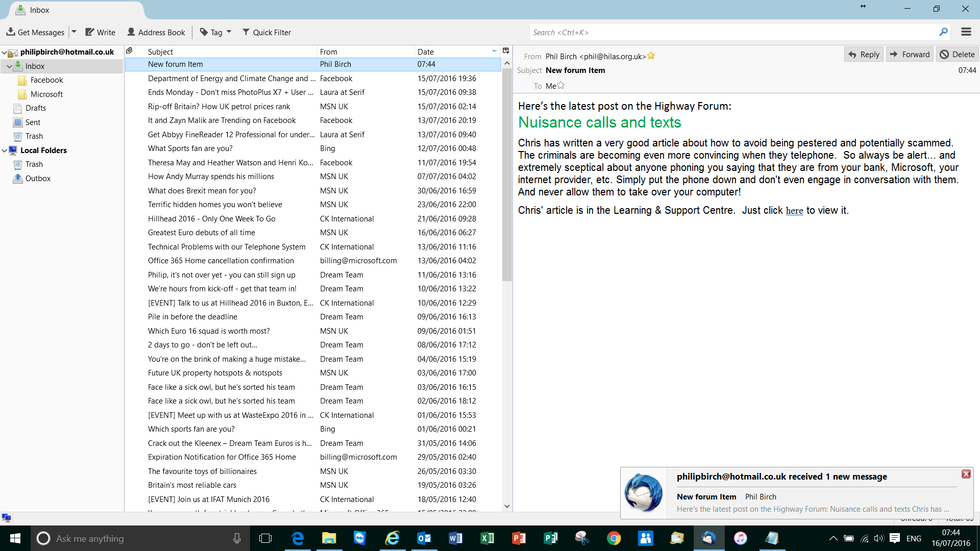Select 'Office 365 Home cancellation confirmation' message
The height and width of the screenshot is (551, 980).
[313, 261]
